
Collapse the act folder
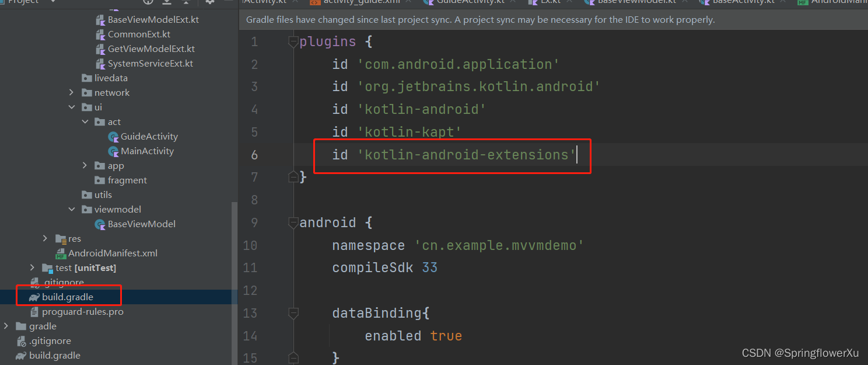point(85,122)
